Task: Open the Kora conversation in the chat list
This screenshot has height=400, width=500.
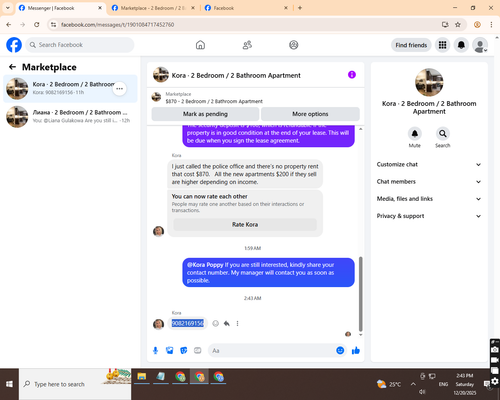Action: coord(70,89)
